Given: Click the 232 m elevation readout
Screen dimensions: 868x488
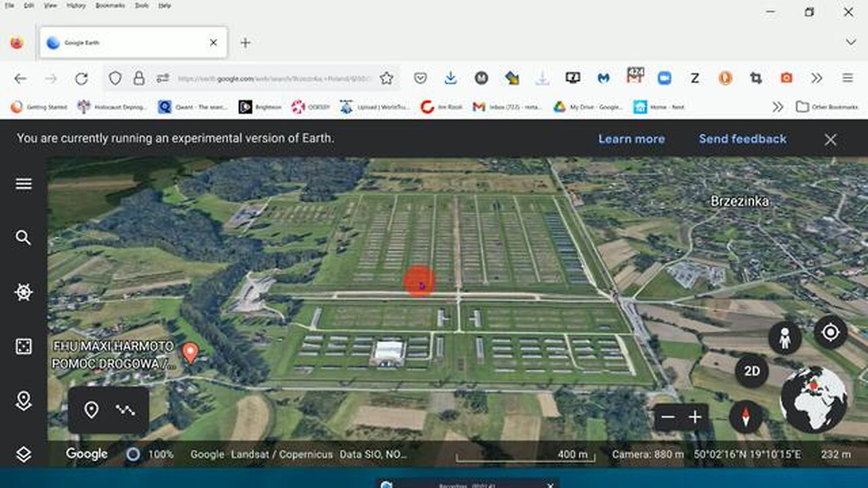Looking at the screenshot, I should pyautogui.click(x=835, y=454).
